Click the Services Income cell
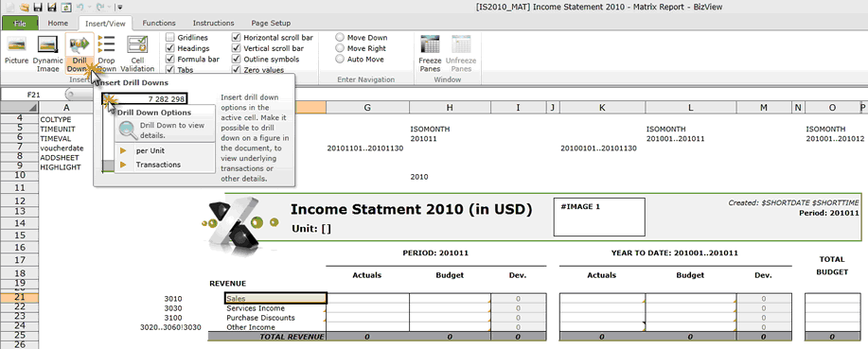The image size is (868, 349). coord(275,308)
